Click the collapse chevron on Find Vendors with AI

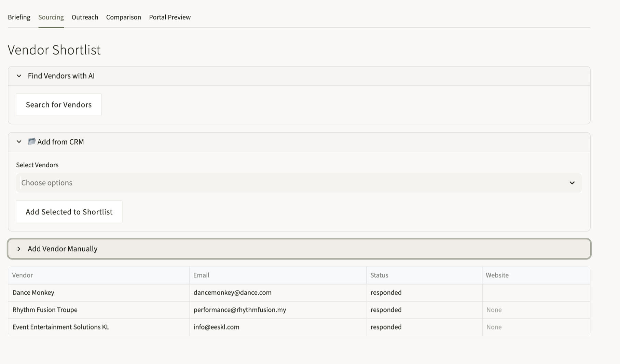pos(19,76)
